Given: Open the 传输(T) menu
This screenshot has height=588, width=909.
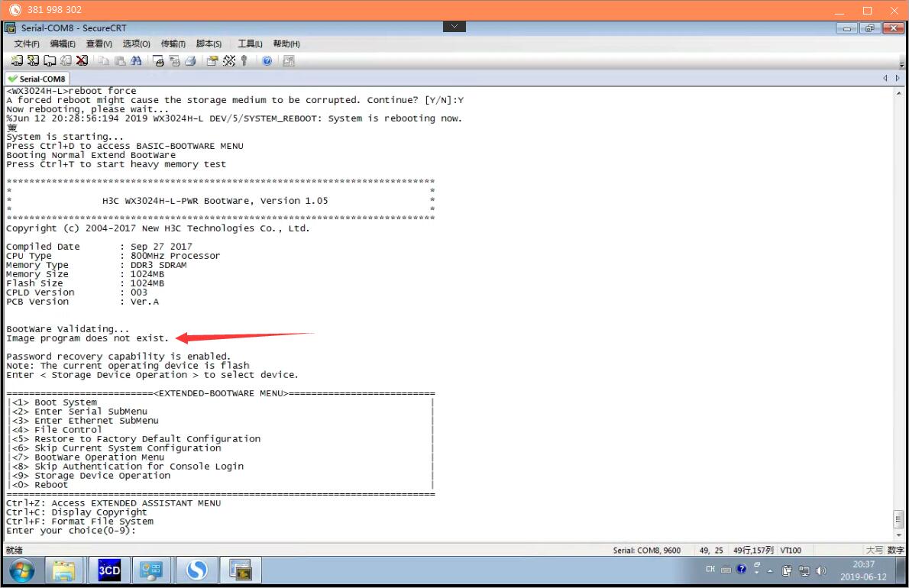Looking at the screenshot, I should pyautogui.click(x=173, y=44).
